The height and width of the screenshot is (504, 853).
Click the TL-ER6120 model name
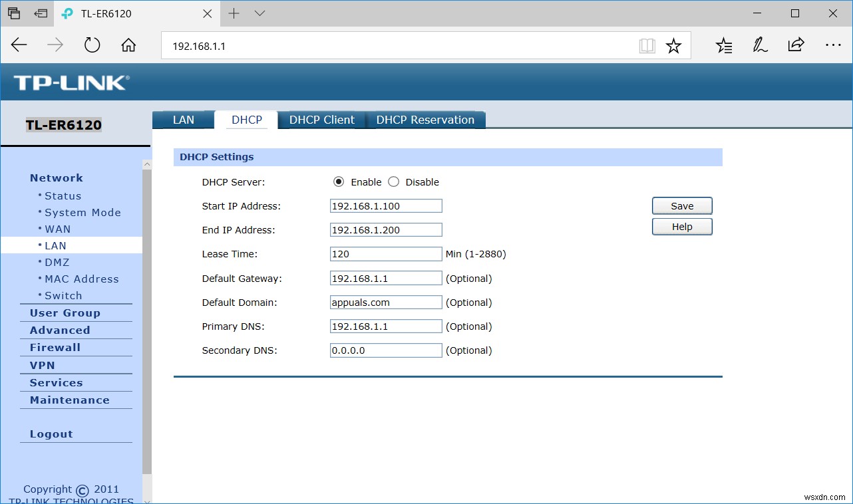pyautogui.click(x=64, y=125)
